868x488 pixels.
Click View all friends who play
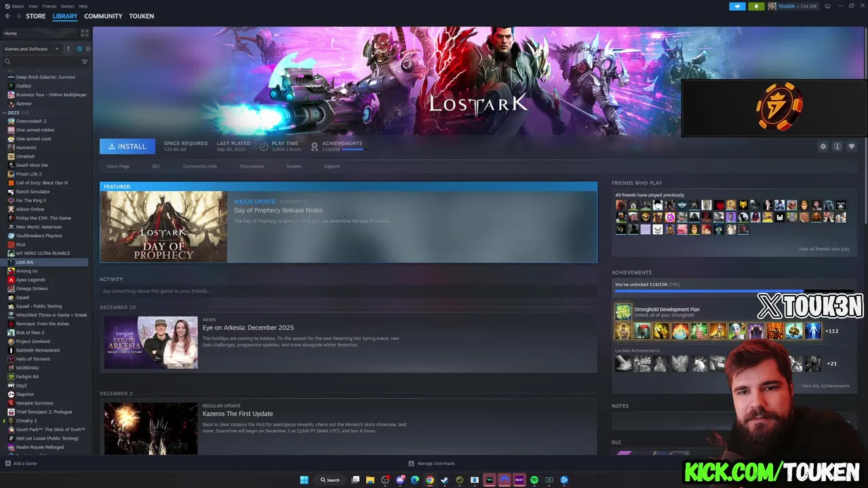click(x=824, y=249)
